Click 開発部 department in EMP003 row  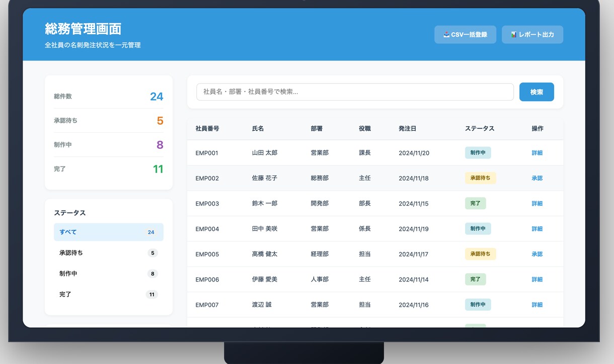(x=320, y=204)
